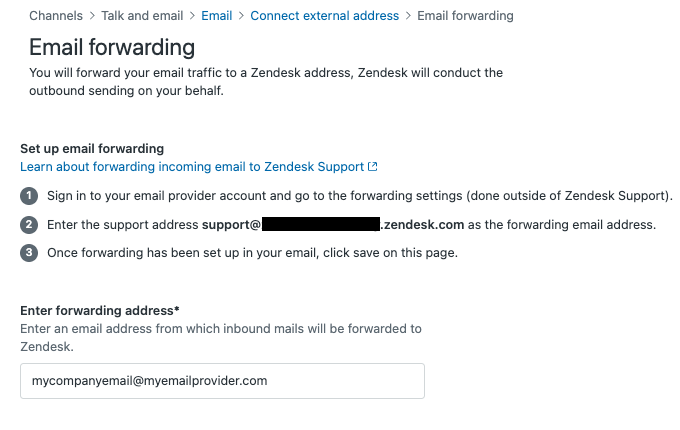This screenshot has height=430, width=680.
Task: Click the chevron after Channels breadcrumb
Action: click(x=93, y=16)
